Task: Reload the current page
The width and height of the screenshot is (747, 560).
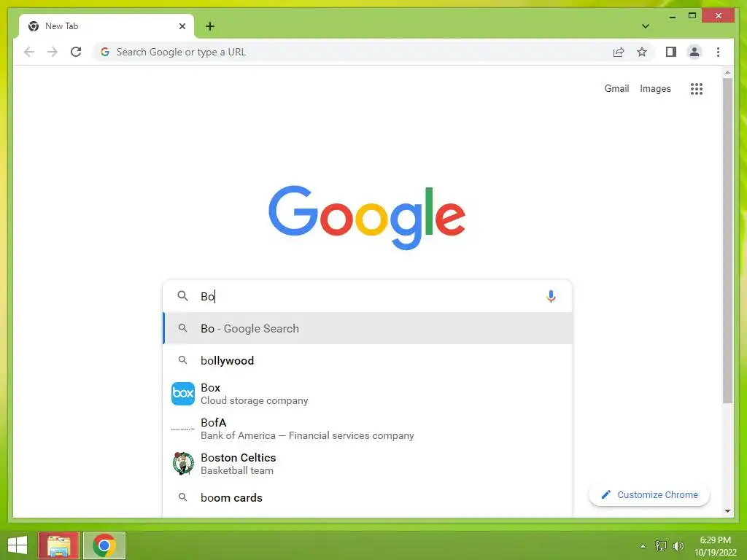Action: click(76, 52)
